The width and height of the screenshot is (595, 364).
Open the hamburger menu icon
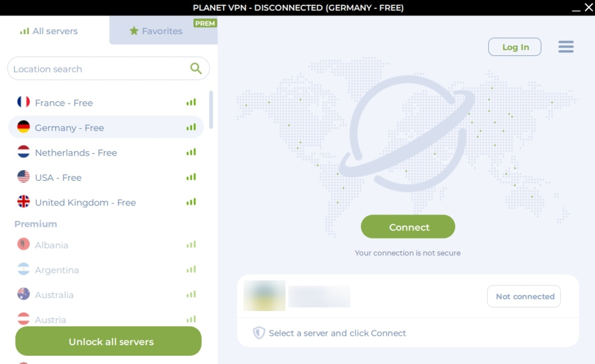(x=566, y=46)
